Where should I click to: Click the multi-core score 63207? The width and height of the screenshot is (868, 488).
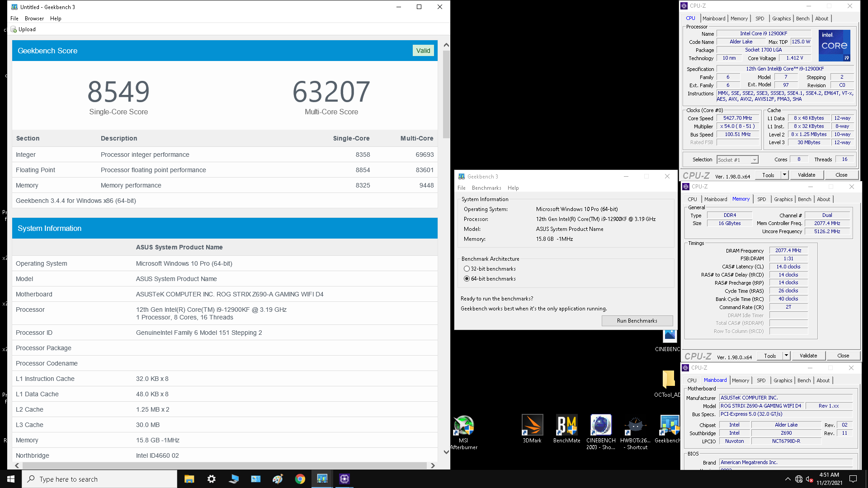[331, 92]
